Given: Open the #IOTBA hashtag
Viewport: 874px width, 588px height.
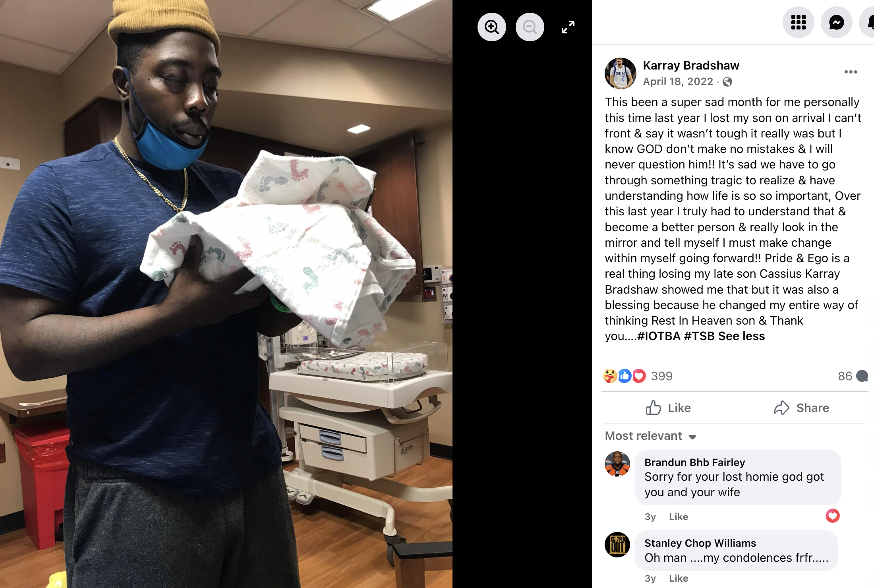Looking at the screenshot, I should (659, 336).
